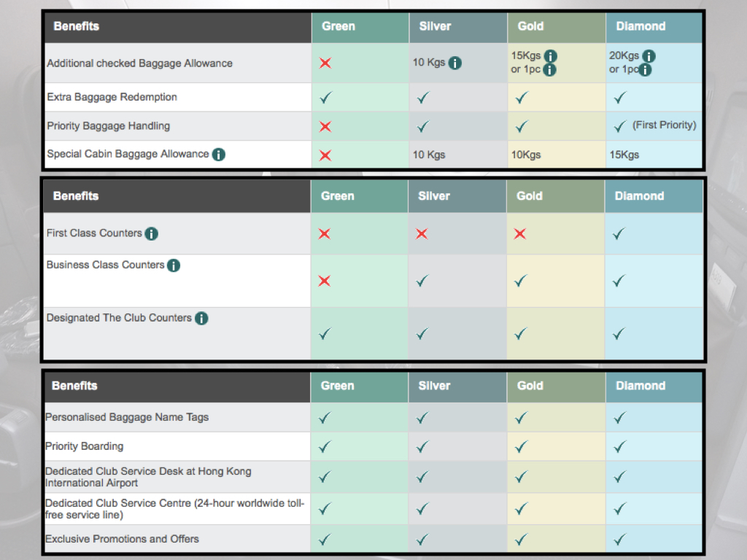Click the (First Priority) text in Diamond column
The width and height of the screenshot is (747, 560).
664,125
